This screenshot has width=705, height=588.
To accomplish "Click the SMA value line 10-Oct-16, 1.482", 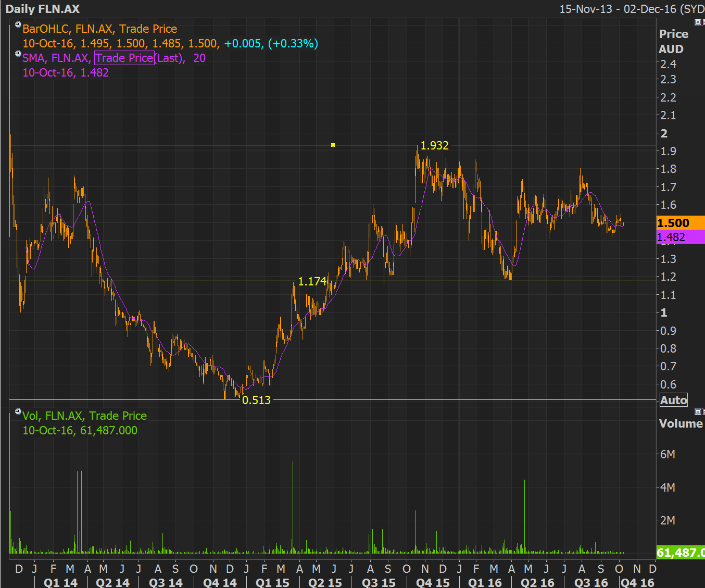I will click(66, 72).
